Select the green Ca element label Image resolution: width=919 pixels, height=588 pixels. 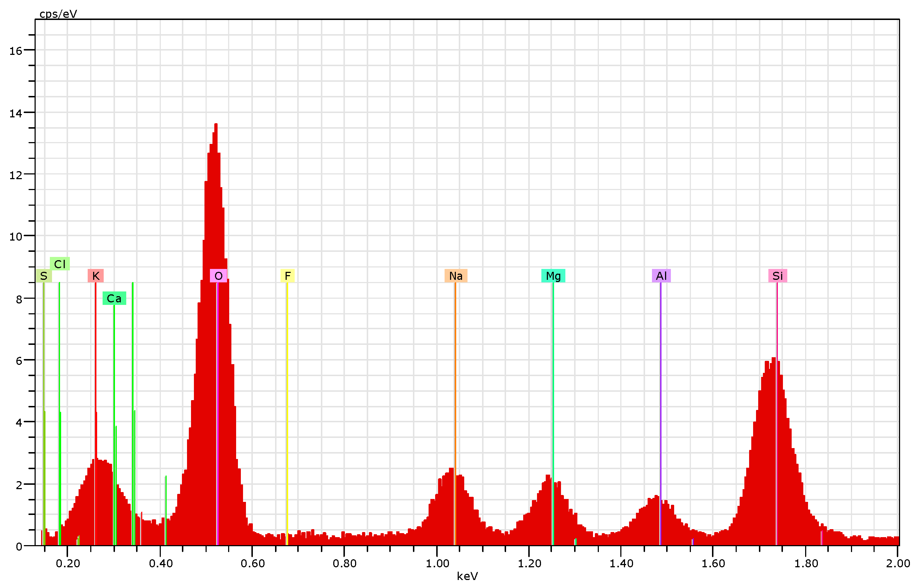[114, 299]
